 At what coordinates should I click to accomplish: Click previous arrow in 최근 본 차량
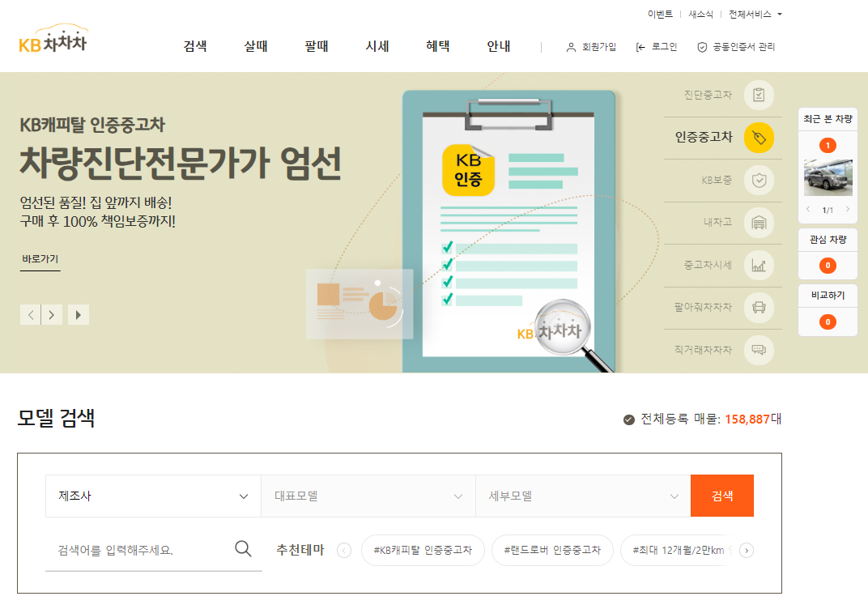pos(808,209)
